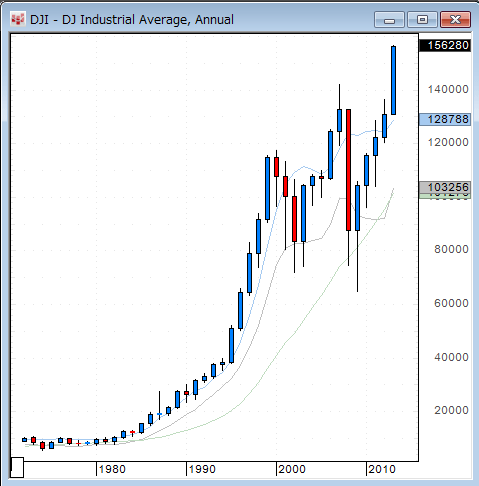Image resolution: width=479 pixels, height=486 pixels.
Task: Close the DJI Annual chart window
Action: coord(455,19)
